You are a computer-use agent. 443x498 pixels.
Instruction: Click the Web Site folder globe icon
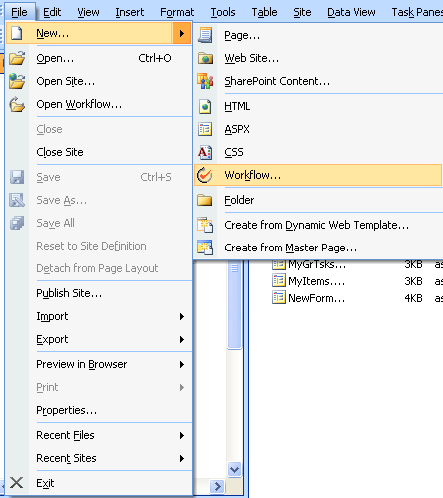pyautogui.click(x=205, y=59)
